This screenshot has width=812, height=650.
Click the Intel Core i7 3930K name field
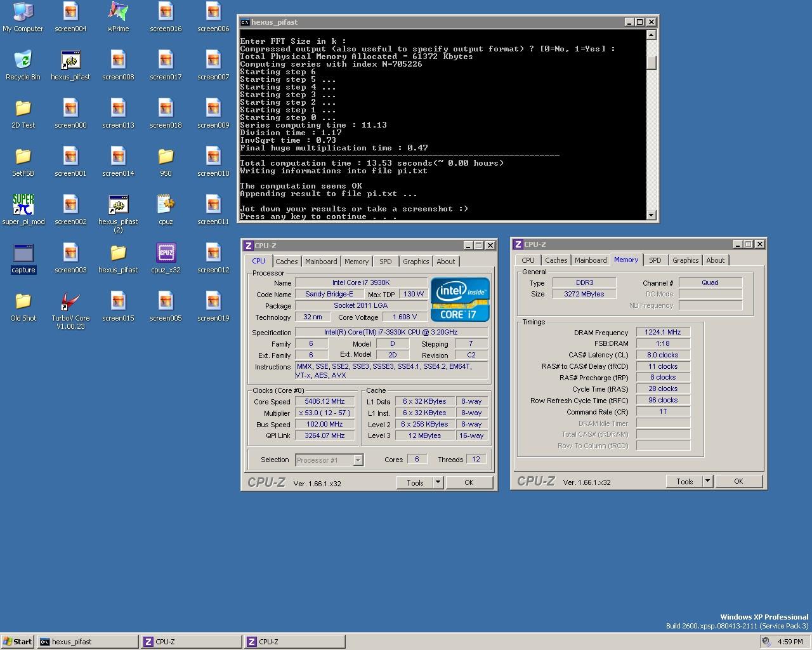[361, 282]
